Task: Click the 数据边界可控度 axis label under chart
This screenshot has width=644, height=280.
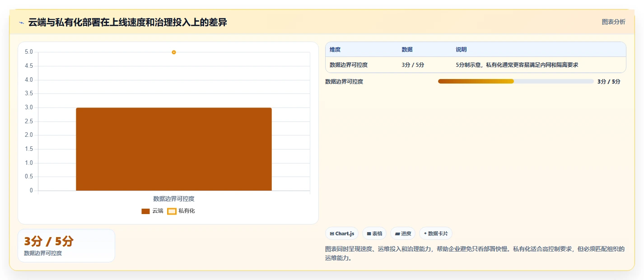Action: coord(174,199)
